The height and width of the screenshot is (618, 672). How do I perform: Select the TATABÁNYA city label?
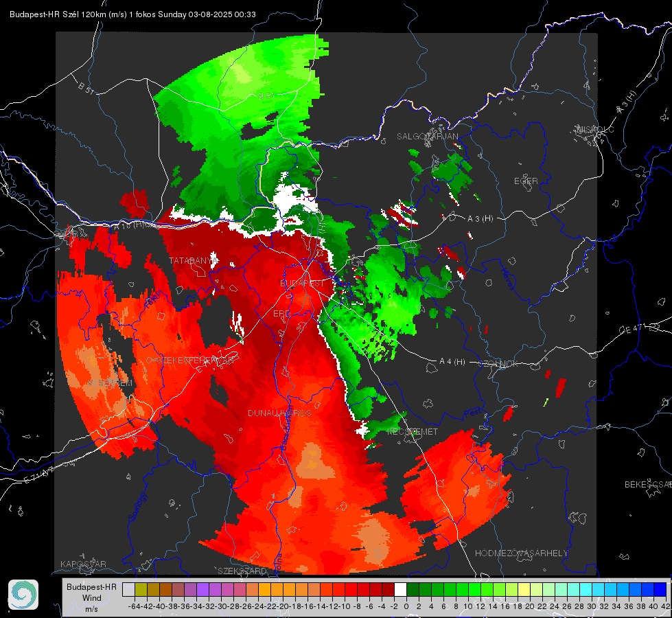click(x=194, y=261)
